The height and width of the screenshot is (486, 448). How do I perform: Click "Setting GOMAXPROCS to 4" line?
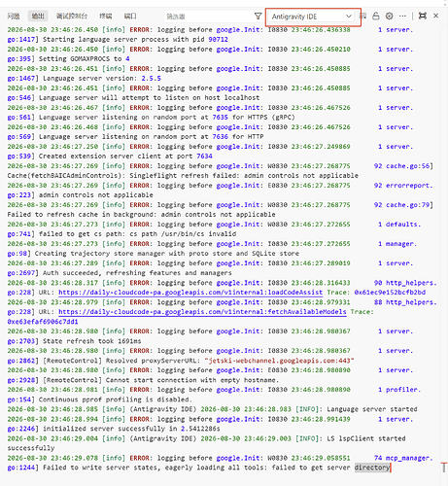click(68, 58)
